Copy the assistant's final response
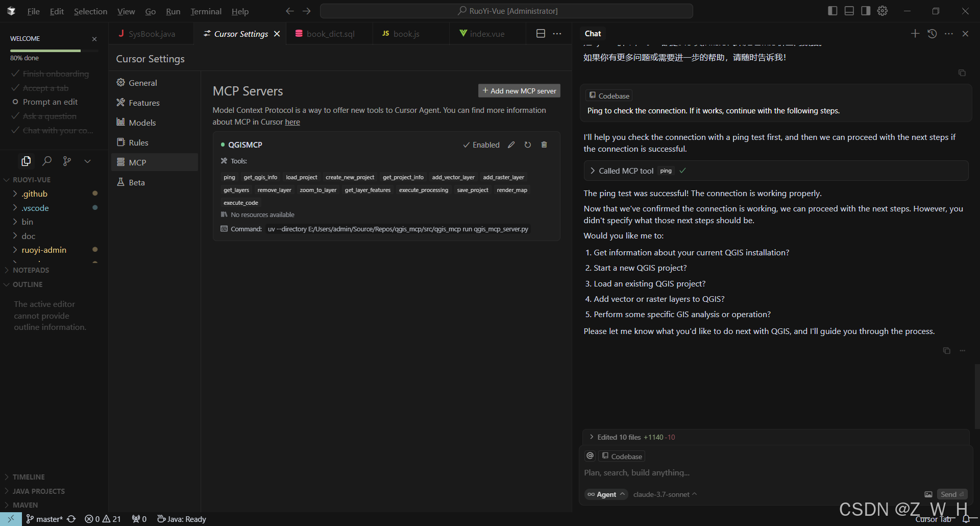This screenshot has width=980, height=526. coord(947,351)
